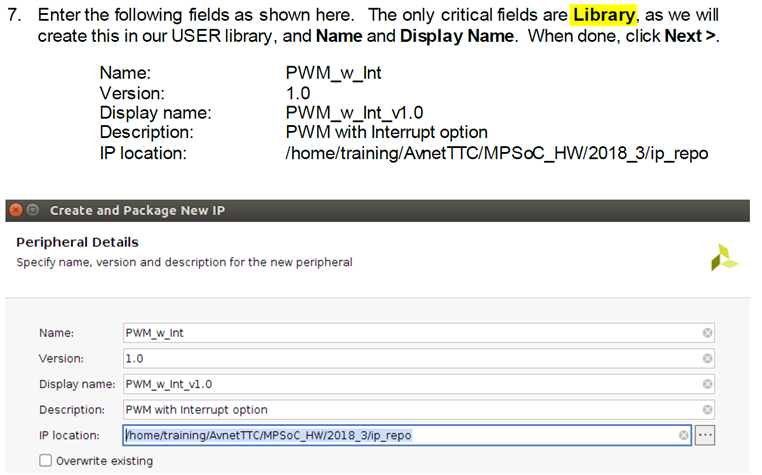Close the Create and Package New IP dialog
Screen dimensions: 762x475
[16, 211]
